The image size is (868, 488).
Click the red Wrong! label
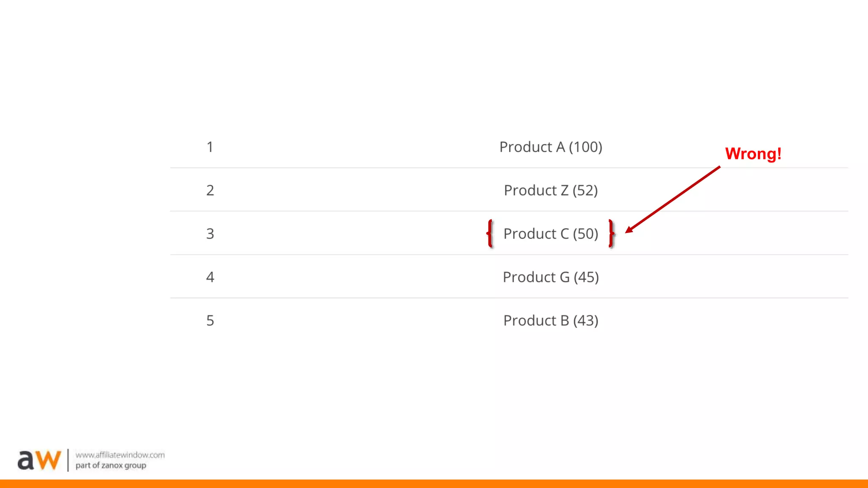753,154
